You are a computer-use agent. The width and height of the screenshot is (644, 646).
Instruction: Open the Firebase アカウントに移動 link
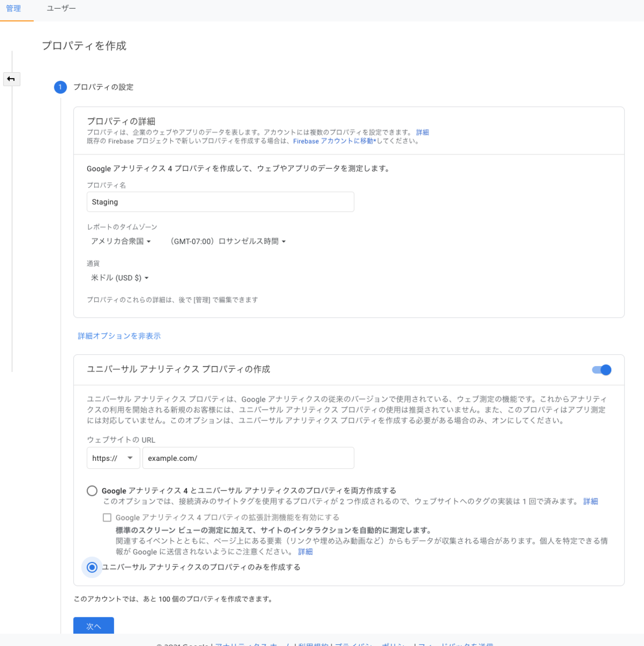tap(334, 141)
